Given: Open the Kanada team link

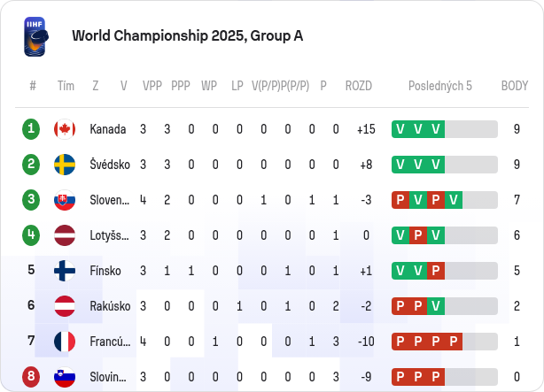Looking at the screenshot, I should click(x=108, y=129).
